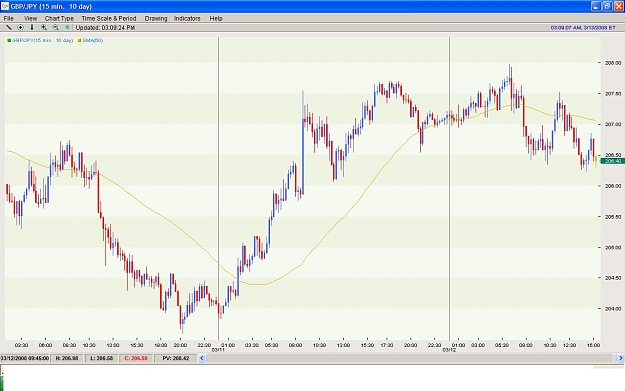The image size is (625, 391).
Task: Click the 03/12 date label on time axis
Action: point(449,350)
